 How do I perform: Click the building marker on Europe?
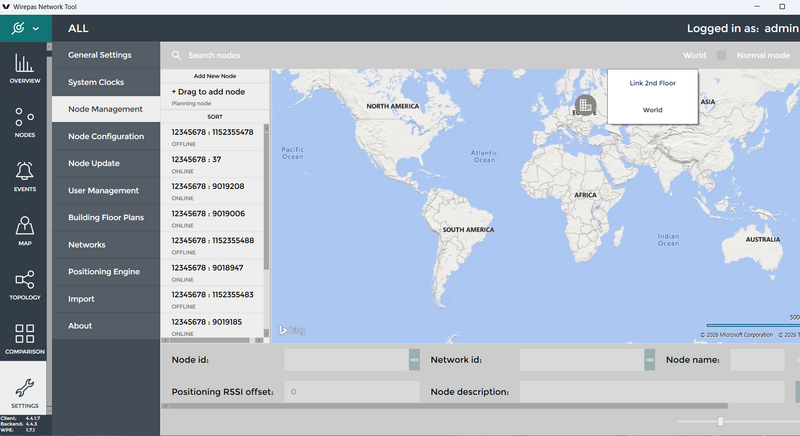click(585, 105)
